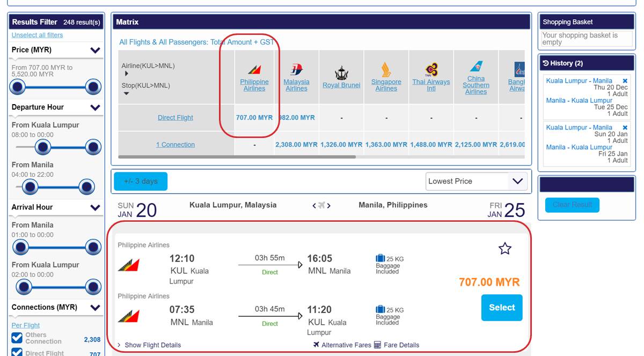This screenshot has height=356, width=644.
Task: Favorite this flight with the star icon
Action: [x=505, y=248]
